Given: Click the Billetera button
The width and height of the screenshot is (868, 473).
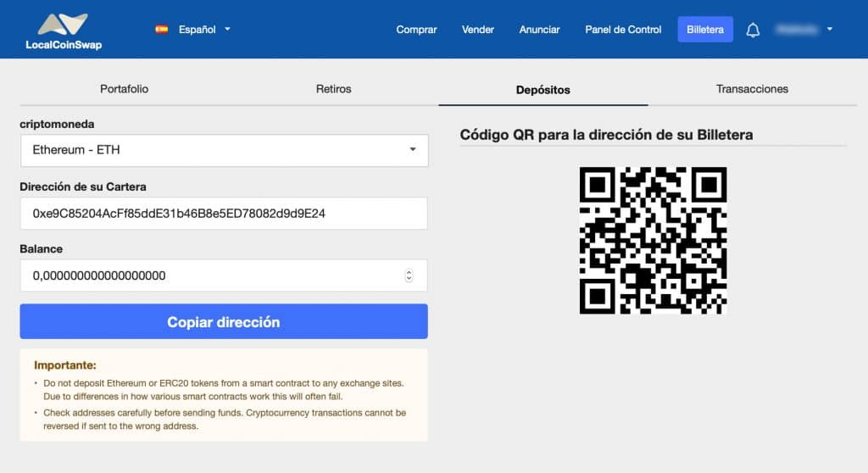Looking at the screenshot, I should click(705, 30).
